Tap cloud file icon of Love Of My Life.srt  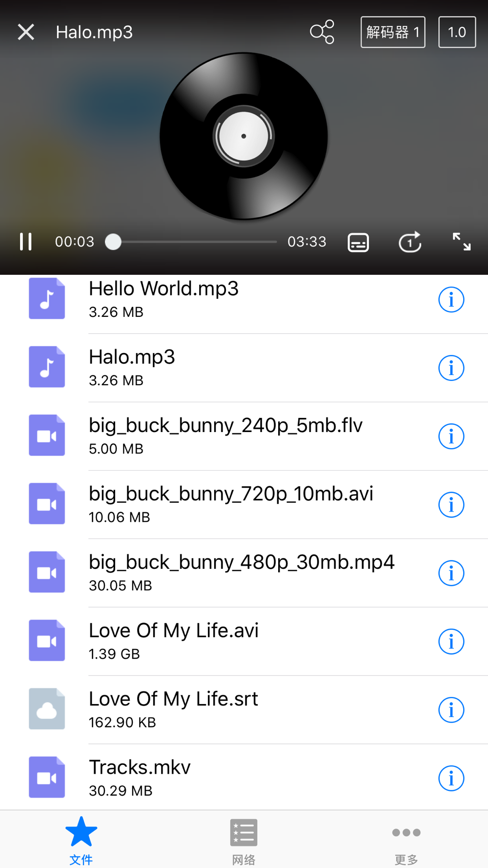click(x=47, y=708)
